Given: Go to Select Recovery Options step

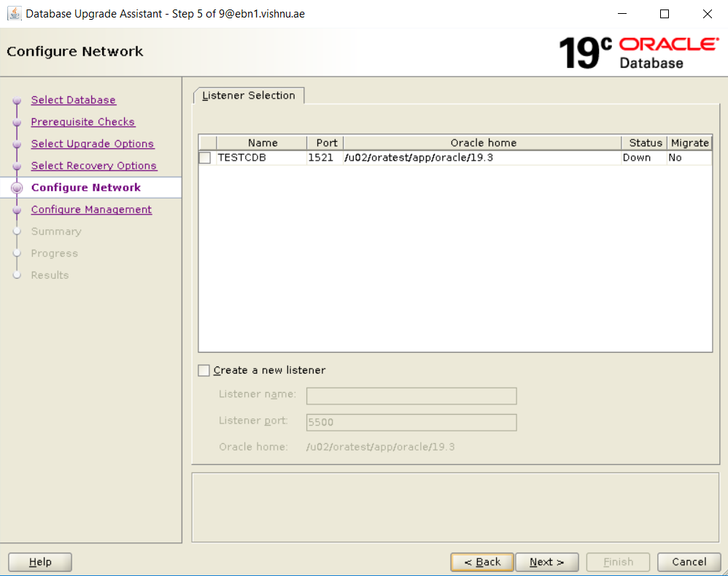Looking at the screenshot, I should coord(94,166).
